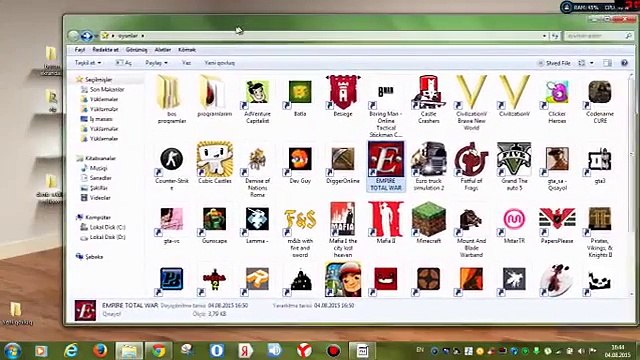Toggle the preview pane button
Viewport: 640px width, 360px height.
tap(607, 63)
